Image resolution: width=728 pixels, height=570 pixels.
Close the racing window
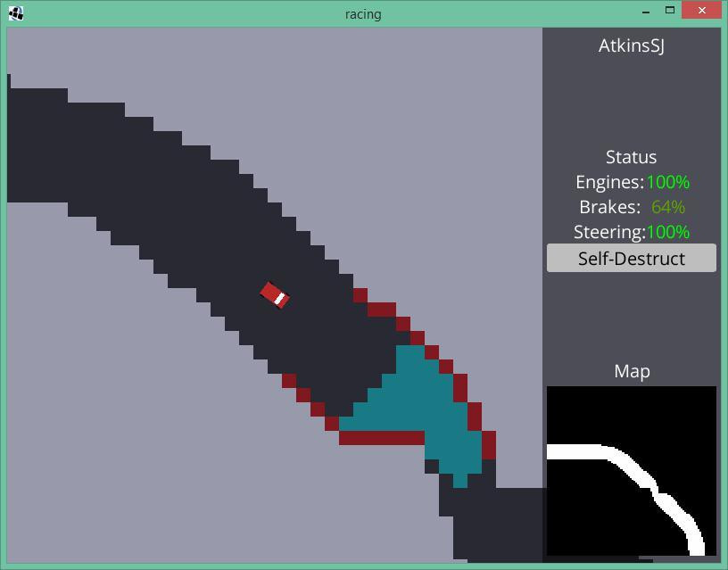pos(701,10)
